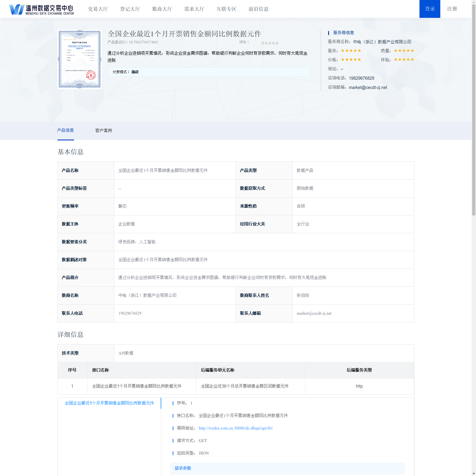Open the 互联专区 section
Screen dimensions: 476x476
point(226,9)
